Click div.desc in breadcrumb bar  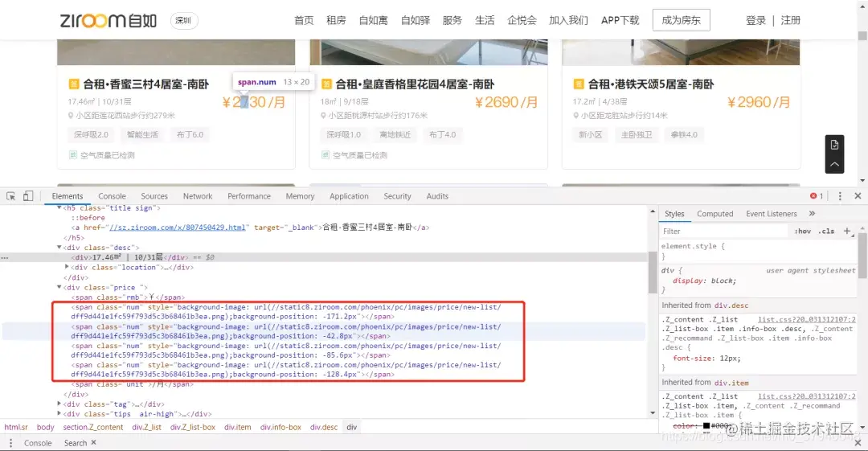point(324,427)
